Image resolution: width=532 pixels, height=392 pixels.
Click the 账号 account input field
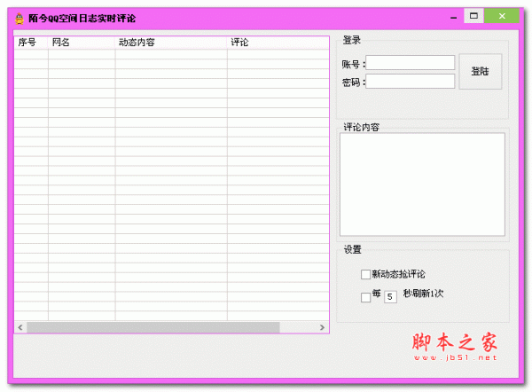click(411, 62)
